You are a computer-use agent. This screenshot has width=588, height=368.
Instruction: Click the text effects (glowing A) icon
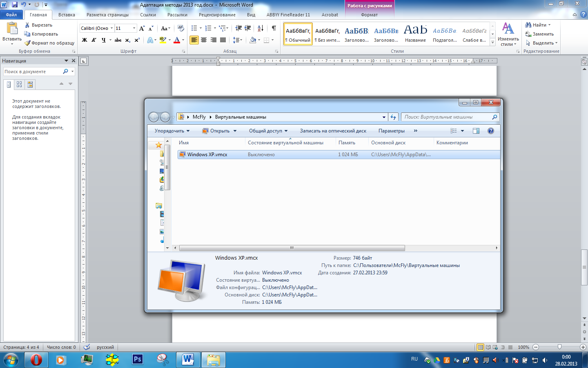(x=150, y=40)
